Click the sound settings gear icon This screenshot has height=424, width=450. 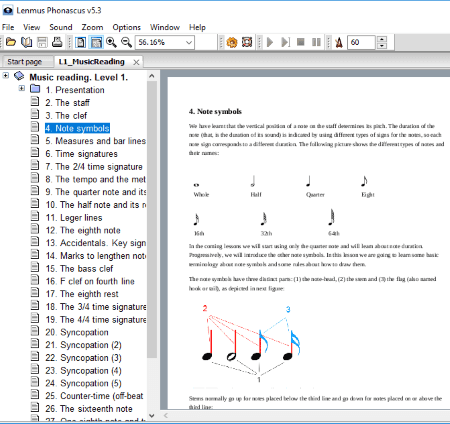232,42
